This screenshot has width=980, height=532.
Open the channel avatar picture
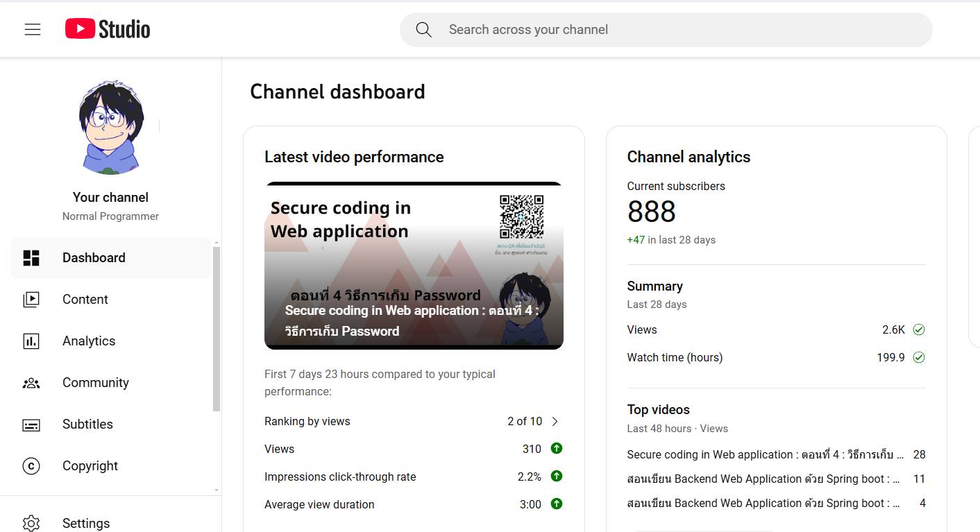pyautogui.click(x=111, y=128)
